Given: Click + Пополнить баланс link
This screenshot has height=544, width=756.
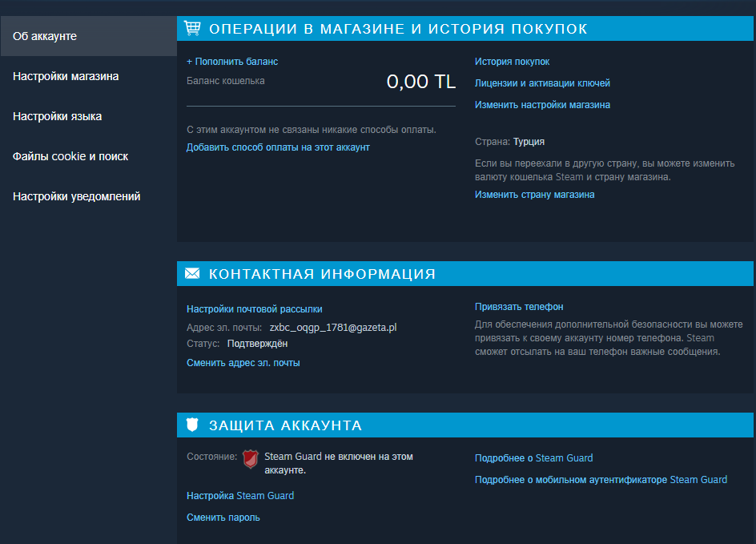Looking at the screenshot, I should [x=232, y=62].
